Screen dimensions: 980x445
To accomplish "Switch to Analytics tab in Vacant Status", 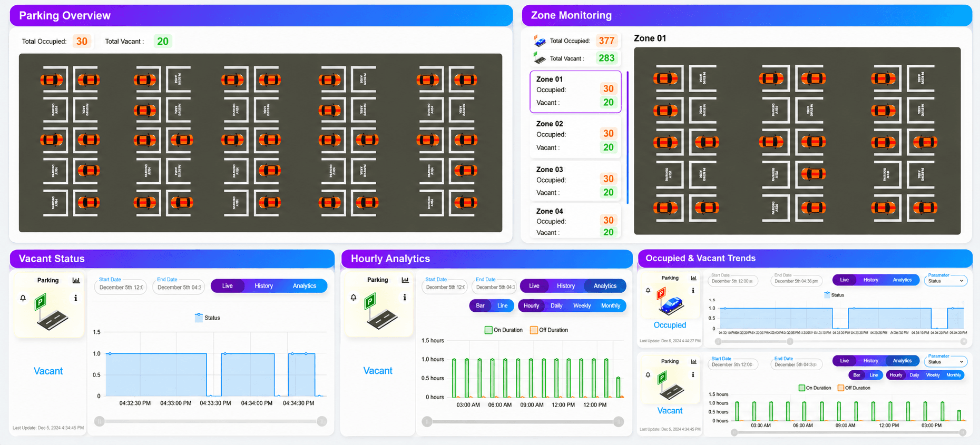I will tap(305, 286).
